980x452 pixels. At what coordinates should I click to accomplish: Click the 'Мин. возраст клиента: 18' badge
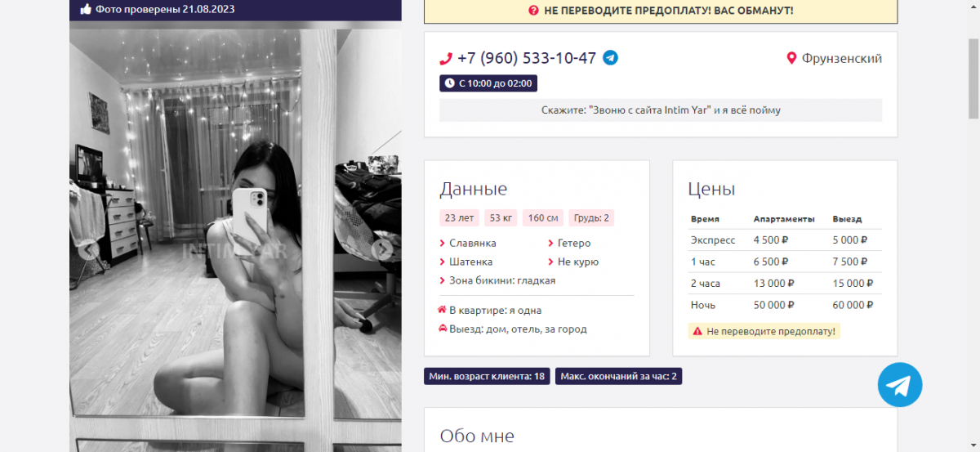487,376
